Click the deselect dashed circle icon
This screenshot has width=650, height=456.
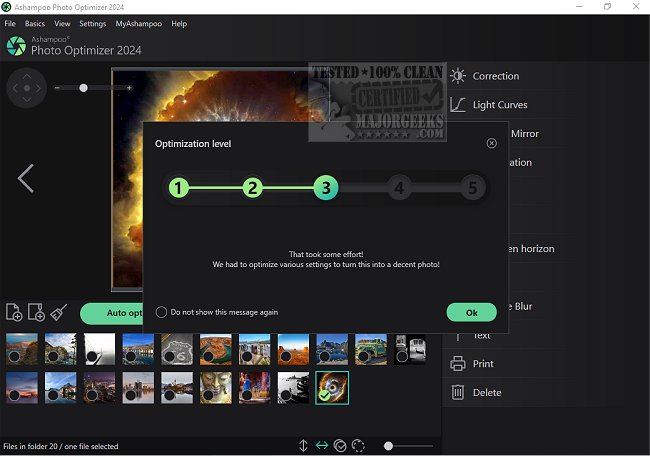click(x=358, y=446)
